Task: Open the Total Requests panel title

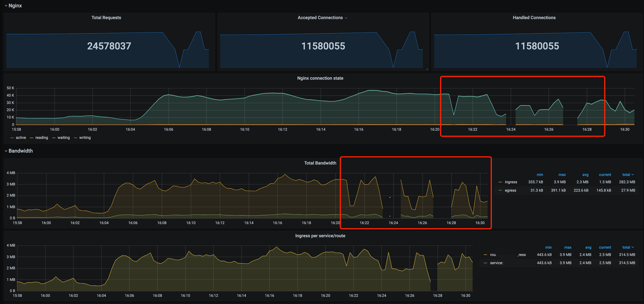Action: click(106, 18)
